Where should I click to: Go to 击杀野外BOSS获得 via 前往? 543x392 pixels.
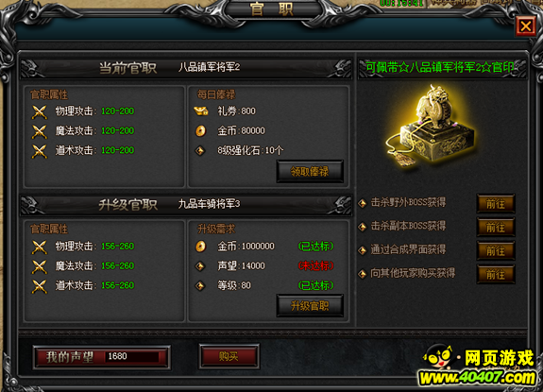coord(496,204)
